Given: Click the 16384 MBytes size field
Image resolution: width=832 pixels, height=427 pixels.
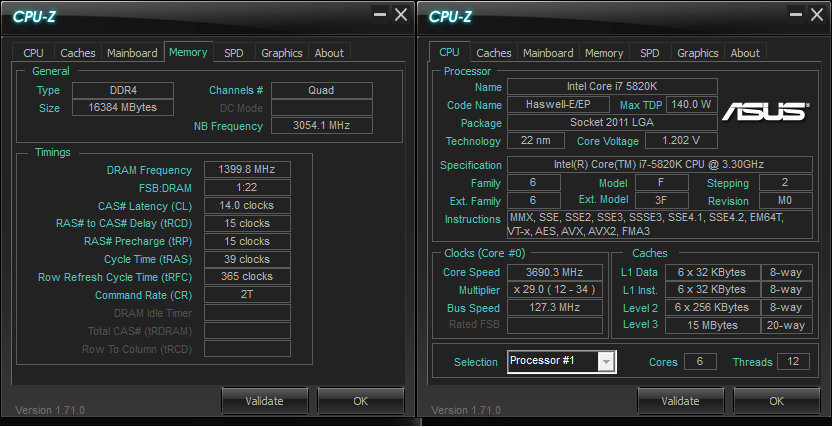Looking at the screenshot, I should 123,108.
